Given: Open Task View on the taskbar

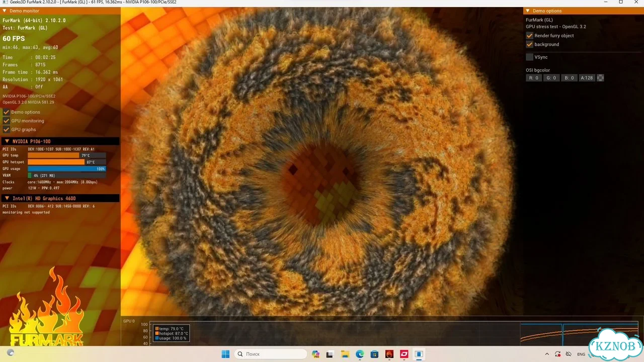Looking at the screenshot, I should tap(330, 354).
